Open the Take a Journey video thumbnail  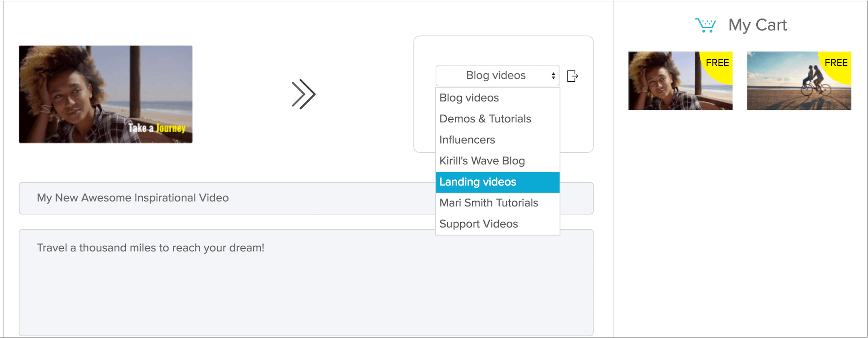click(105, 94)
